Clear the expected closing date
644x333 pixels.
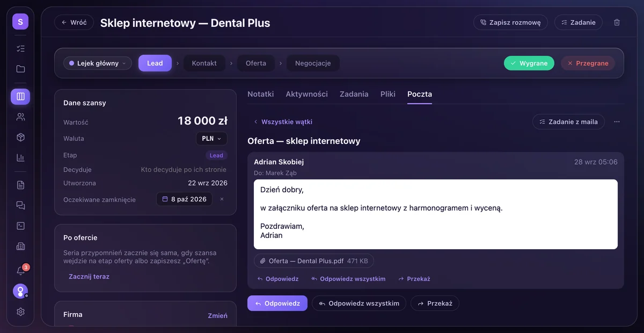pyautogui.click(x=222, y=199)
